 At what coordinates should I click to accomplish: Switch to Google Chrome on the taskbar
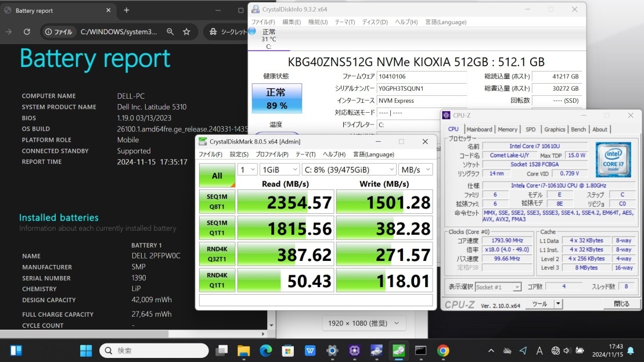coord(442,350)
